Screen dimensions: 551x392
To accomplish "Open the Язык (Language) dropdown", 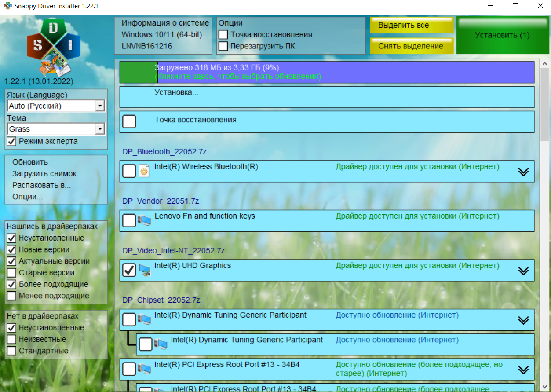I will (100, 106).
